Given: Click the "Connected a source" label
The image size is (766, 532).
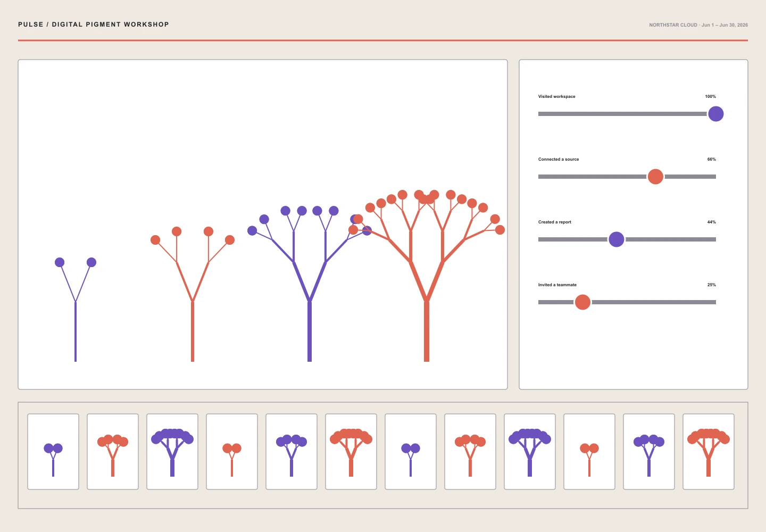Looking at the screenshot, I should pyautogui.click(x=559, y=159).
